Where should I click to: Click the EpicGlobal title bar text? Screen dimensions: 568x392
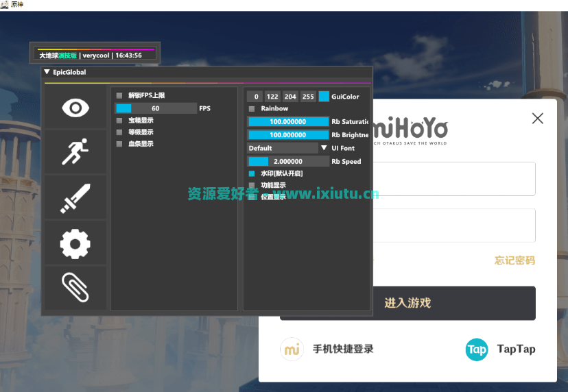tap(69, 72)
